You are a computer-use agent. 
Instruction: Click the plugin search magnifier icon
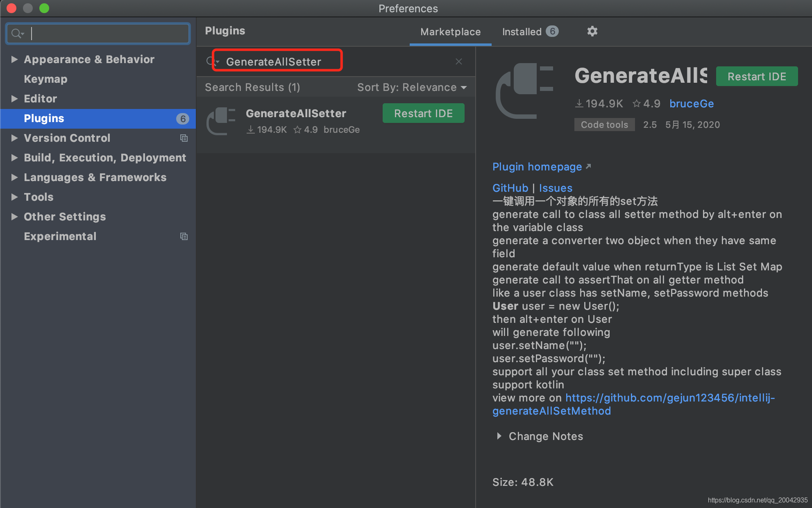211,61
